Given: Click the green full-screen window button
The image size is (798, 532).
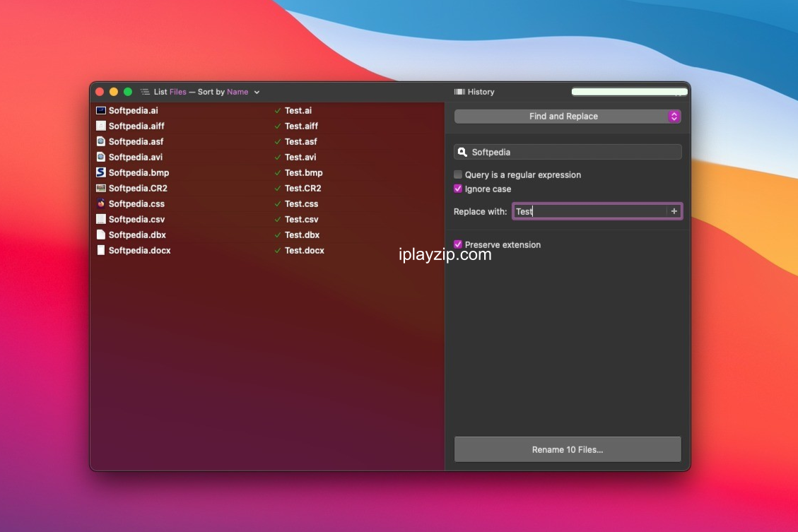Looking at the screenshot, I should click(x=128, y=92).
